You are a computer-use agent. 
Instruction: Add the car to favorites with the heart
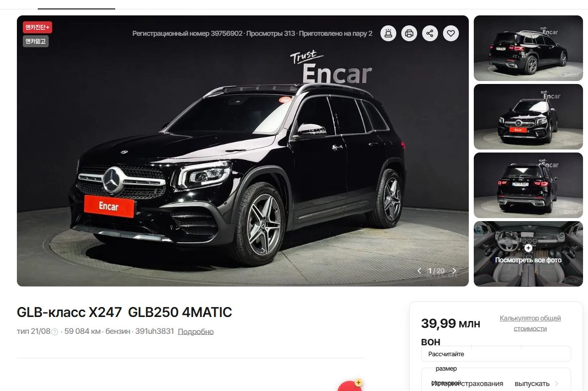451,33
